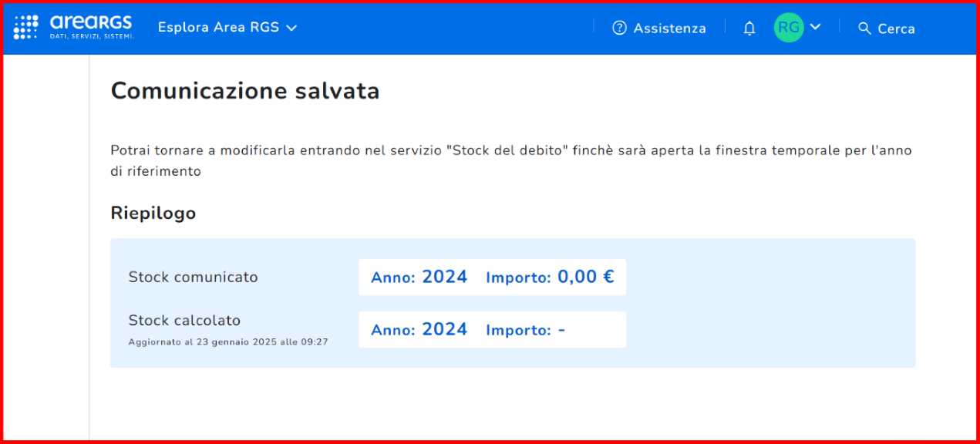
Task: Click the Stock calcolato label
Action: 184,320
